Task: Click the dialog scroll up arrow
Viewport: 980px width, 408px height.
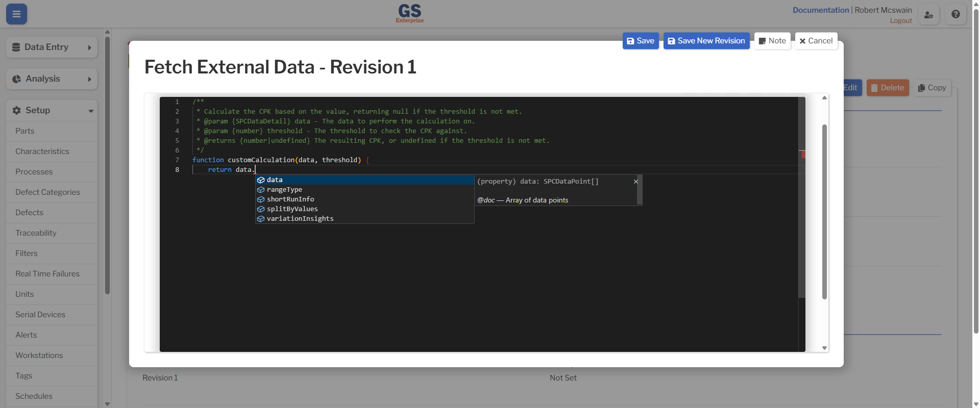Action: pyautogui.click(x=824, y=98)
